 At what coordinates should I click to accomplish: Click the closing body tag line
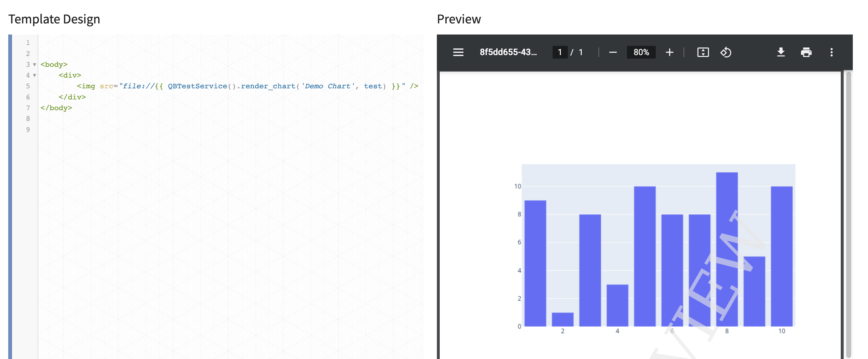point(56,108)
